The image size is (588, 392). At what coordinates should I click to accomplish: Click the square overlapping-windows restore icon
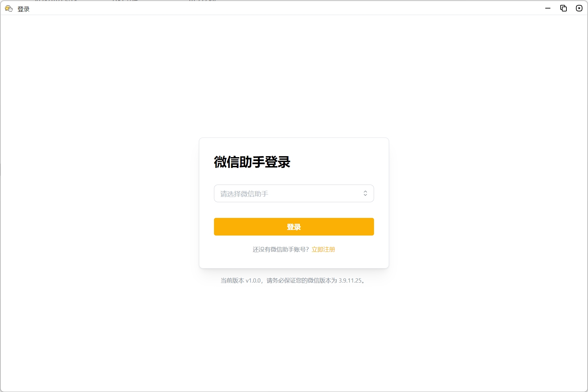tap(563, 8)
